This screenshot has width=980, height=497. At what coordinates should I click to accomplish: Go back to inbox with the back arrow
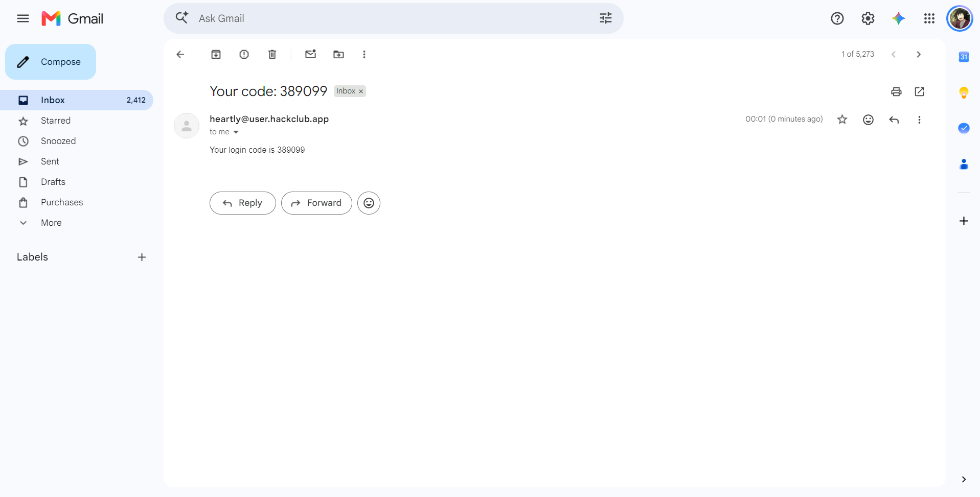(x=180, y=55)
